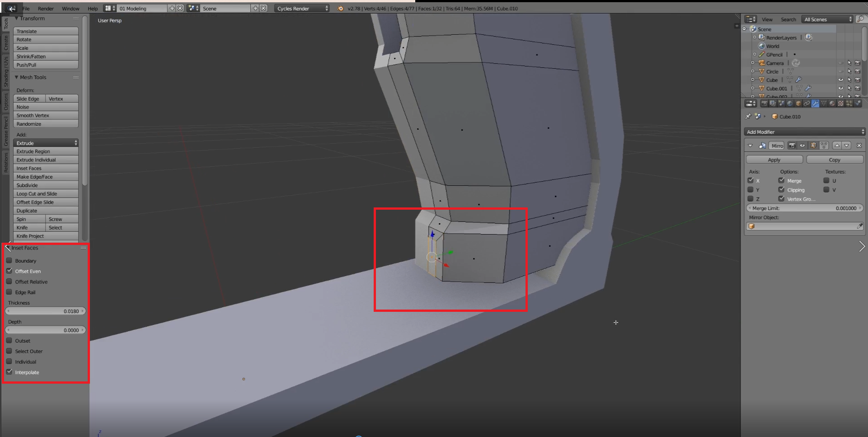Enable Boundary checkbox in Inset Faces

coord(9,261)
